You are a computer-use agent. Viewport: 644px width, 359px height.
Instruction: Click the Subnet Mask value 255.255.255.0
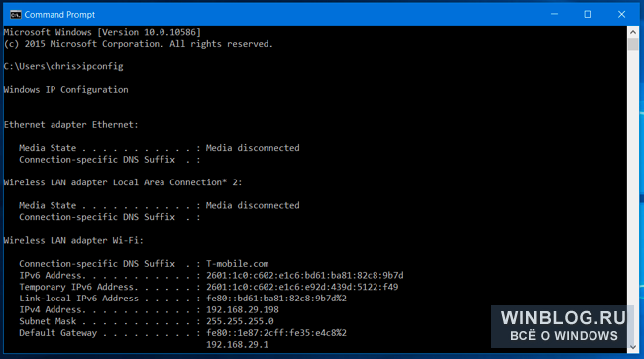240,321
